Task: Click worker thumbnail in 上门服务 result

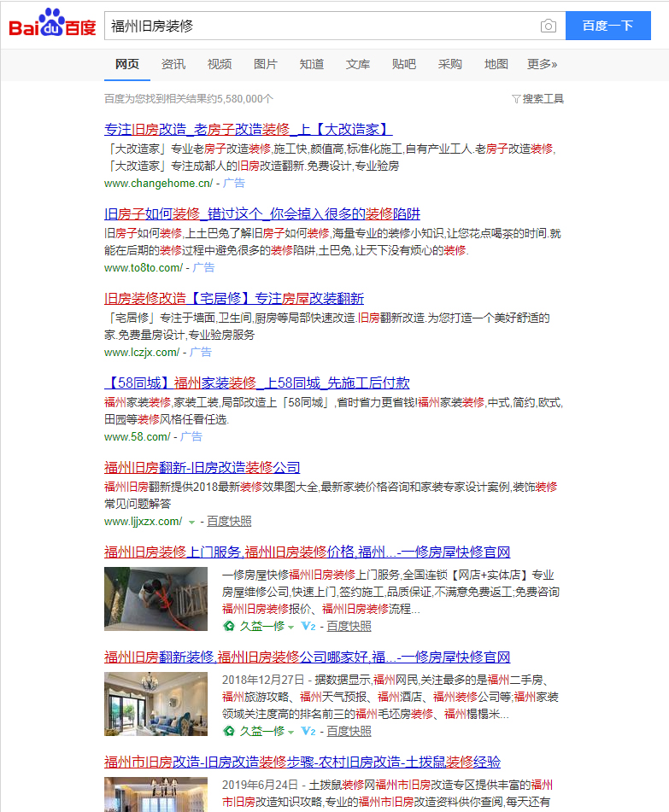Action: pyautogui.click(x=156, y=599)
